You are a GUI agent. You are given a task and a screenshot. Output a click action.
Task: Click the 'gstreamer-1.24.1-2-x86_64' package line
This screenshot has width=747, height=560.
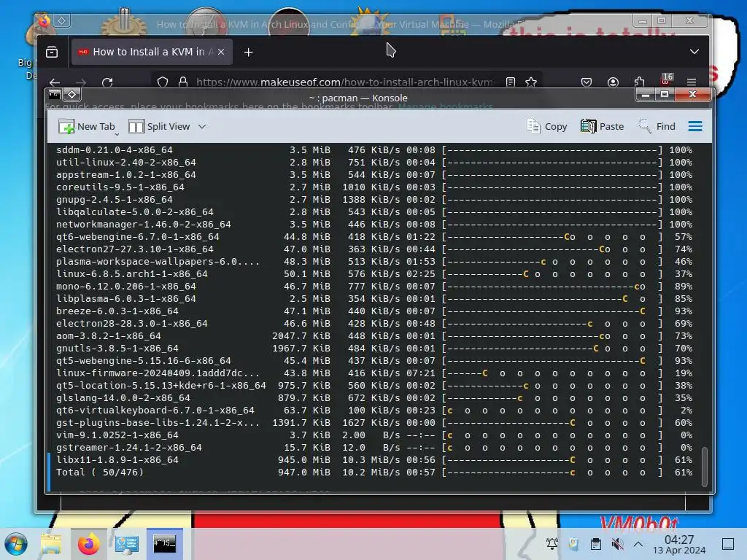pos(374,448)
